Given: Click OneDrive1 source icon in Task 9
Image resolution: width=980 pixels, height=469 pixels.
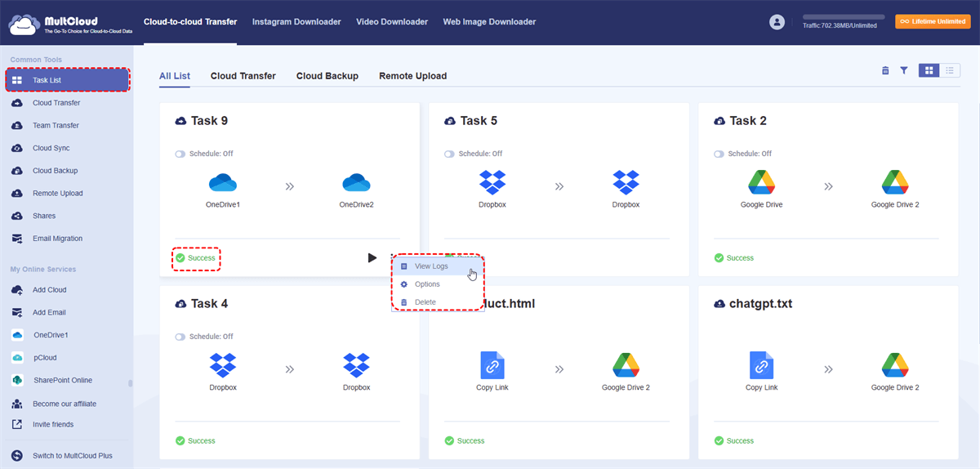Looking at the screenshot, I should 223,182.
